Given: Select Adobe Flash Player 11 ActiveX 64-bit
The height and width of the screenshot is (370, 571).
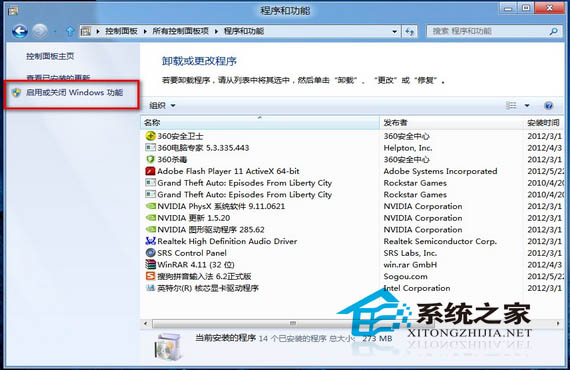Looking at the screenshot, I should [x=228, y=171].
